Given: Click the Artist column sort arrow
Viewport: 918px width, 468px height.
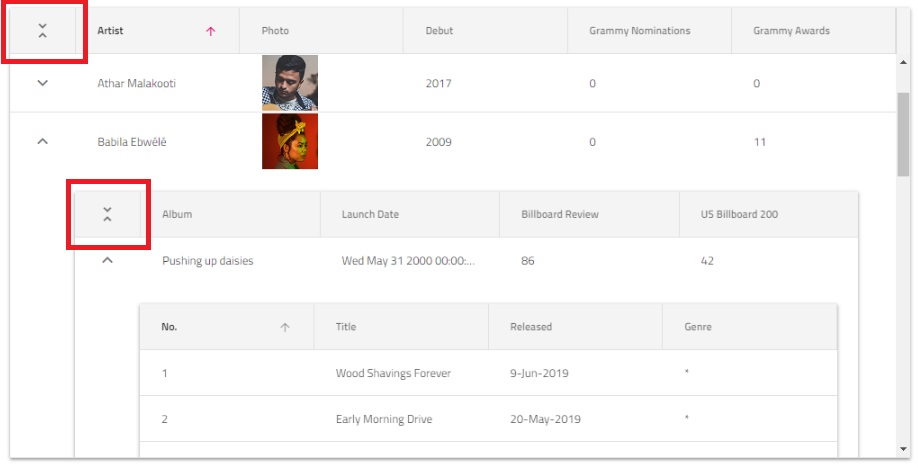Looking at the screenshot, I should (210, 31).
